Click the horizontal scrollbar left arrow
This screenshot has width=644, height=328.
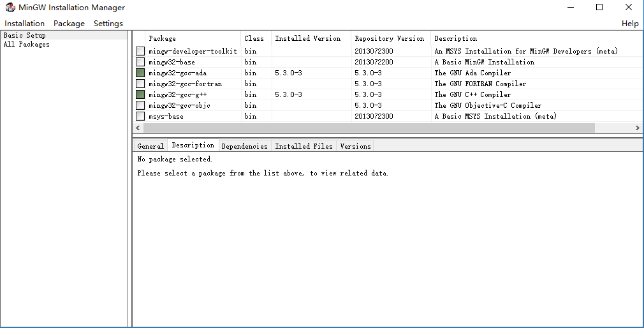point(138,128)
